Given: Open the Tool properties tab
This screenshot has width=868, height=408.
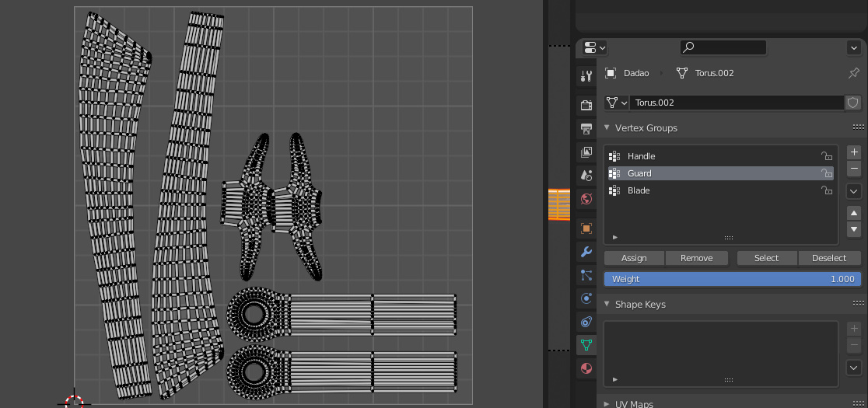Looking at the screenshot, I should pos(586,76).
